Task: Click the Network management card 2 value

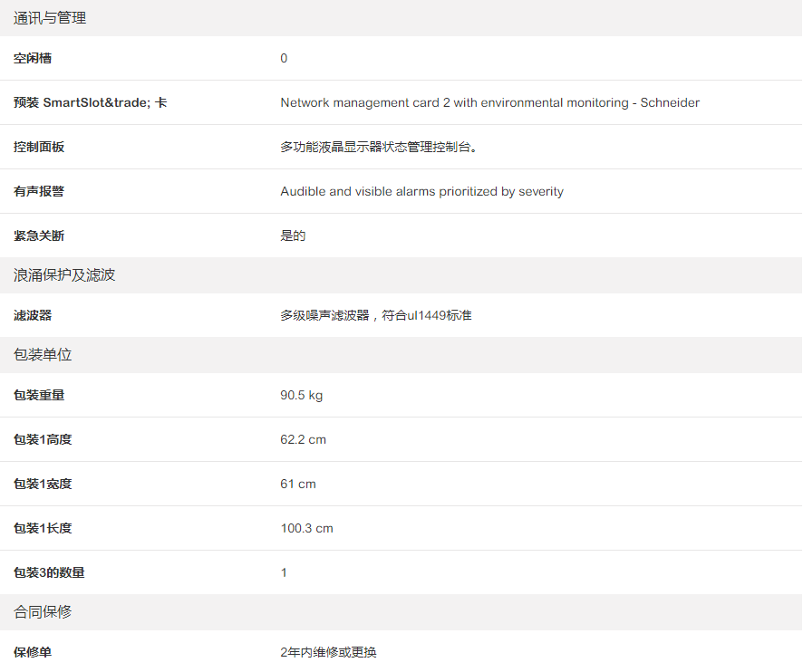Action: (x=489, y=103)
